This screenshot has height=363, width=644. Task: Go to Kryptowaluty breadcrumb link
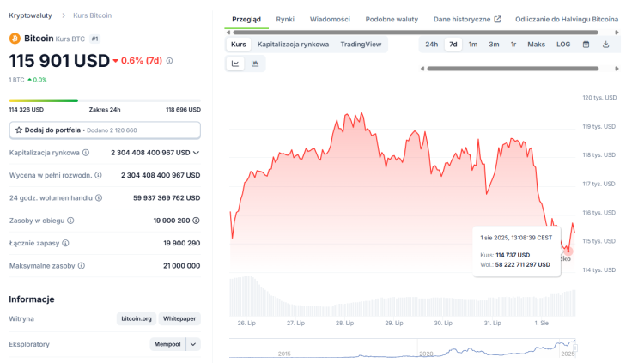(30, 15)
